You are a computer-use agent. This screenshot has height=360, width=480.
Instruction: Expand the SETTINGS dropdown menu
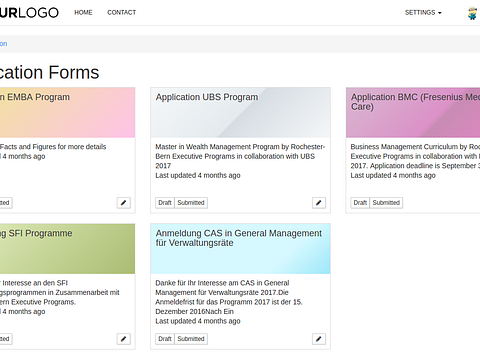coord(423,13)
